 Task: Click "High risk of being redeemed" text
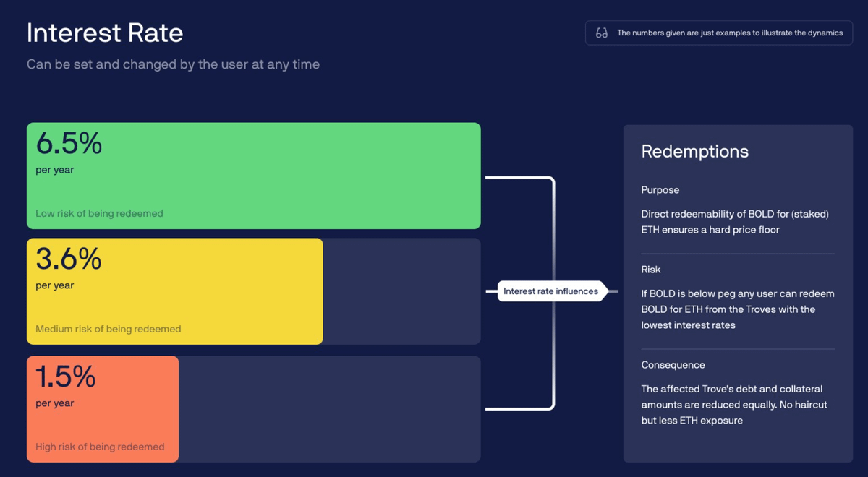click(x=100, y=447)
